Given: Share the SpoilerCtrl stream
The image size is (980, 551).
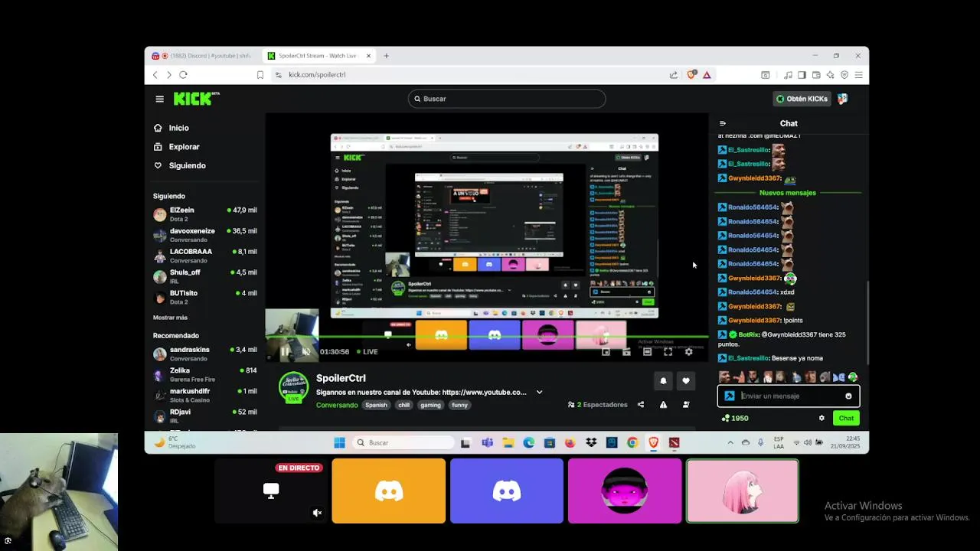Looking at the screenshot, I should tap(641, 405).
